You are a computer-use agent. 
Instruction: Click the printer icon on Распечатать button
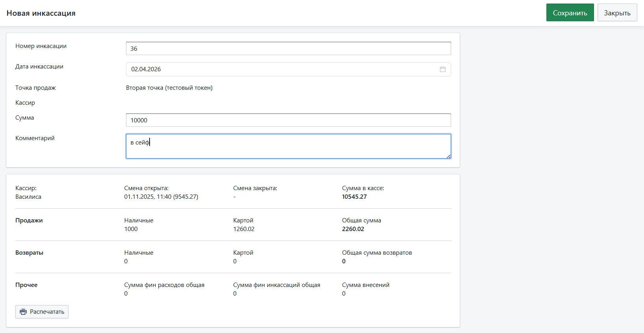23,312
